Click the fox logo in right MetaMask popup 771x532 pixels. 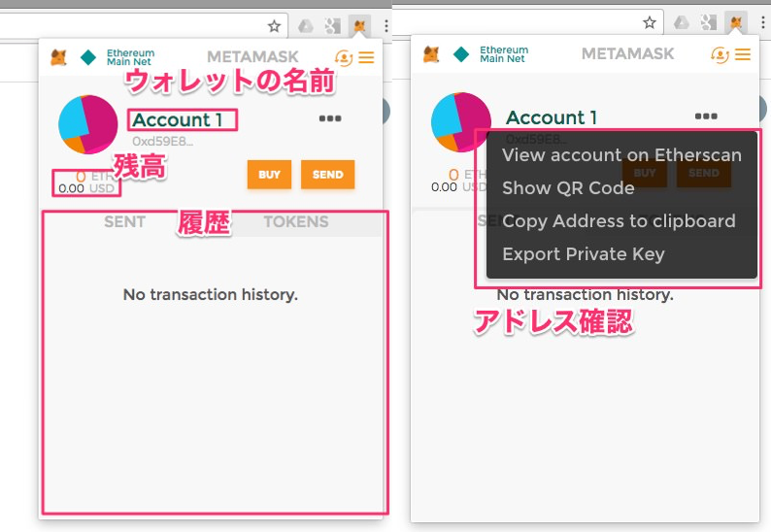(431, 54)
